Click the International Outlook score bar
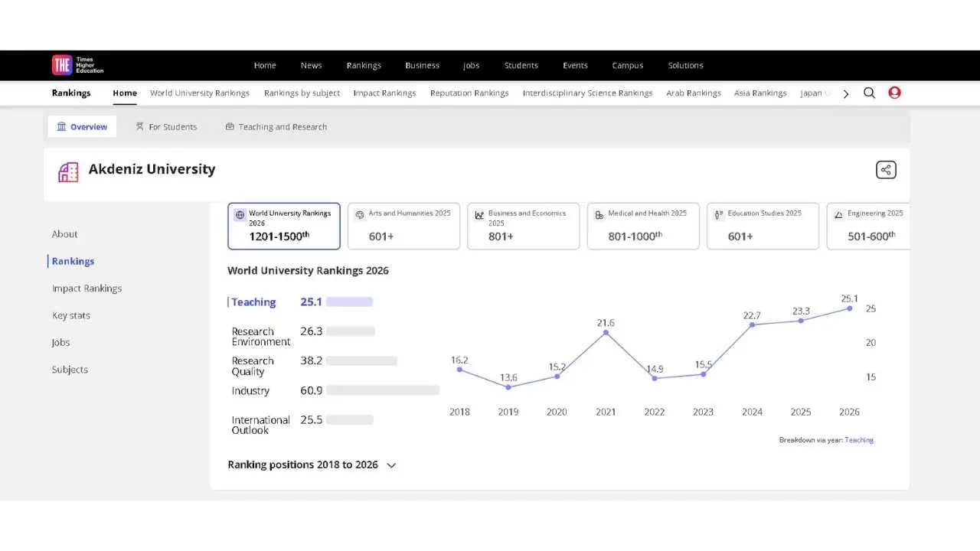 349,420
